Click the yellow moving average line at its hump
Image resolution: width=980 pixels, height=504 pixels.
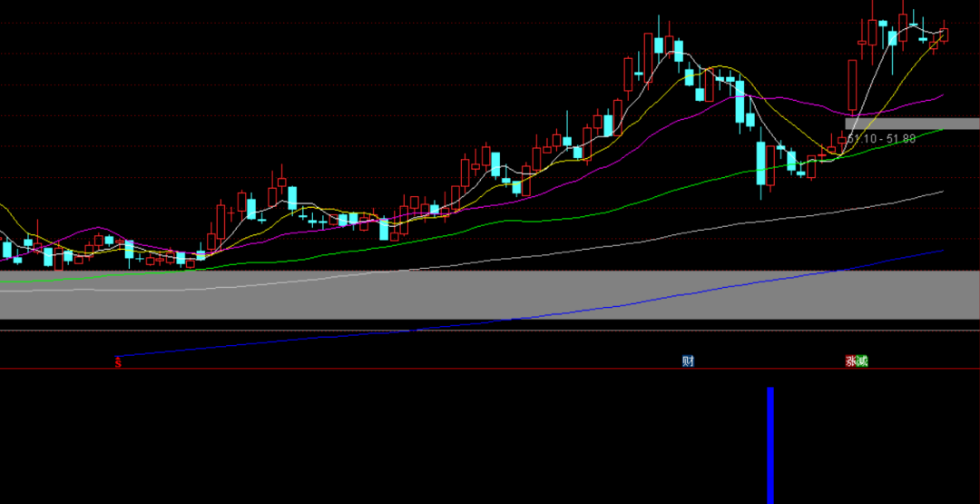[721, 67]
